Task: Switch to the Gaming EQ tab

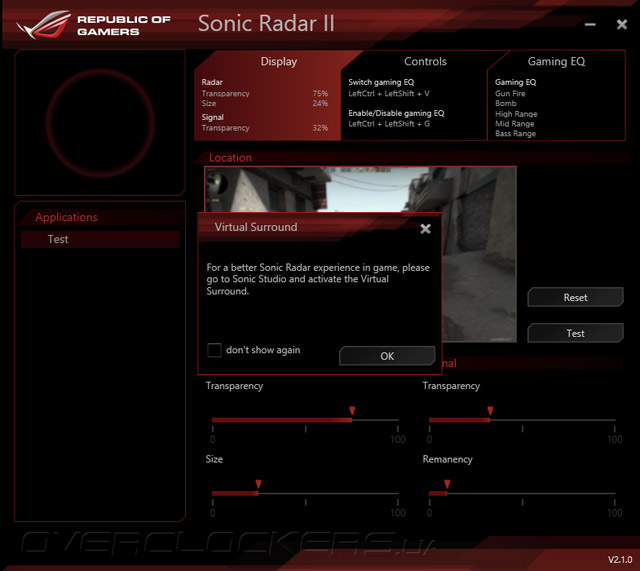Action: click(556, 62)
